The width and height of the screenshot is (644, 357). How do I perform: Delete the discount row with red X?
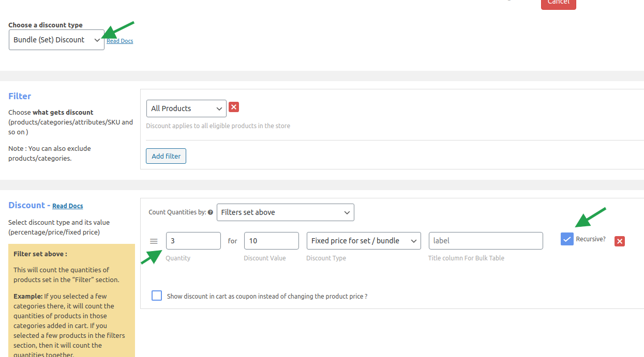620,241
